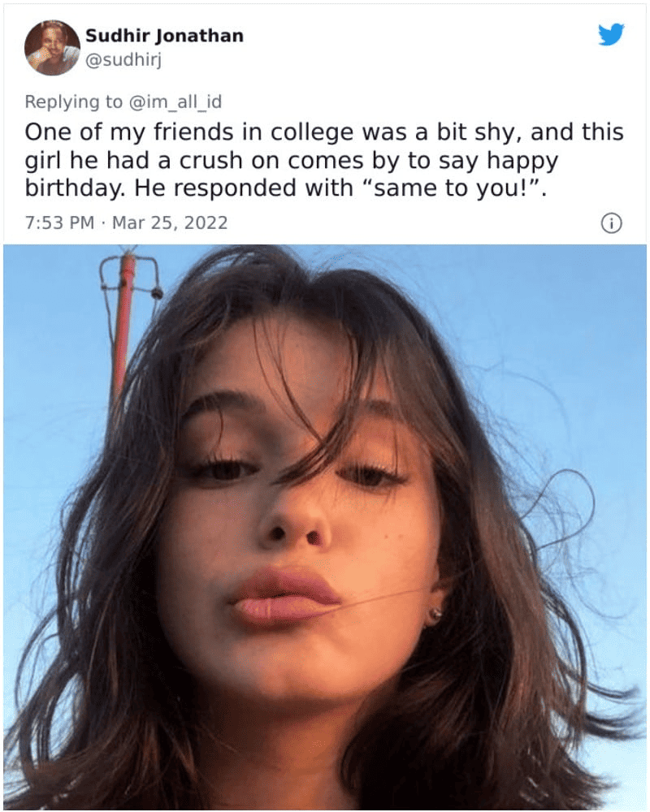Click the tweet's first line of text
The width and height of the screenshot is (650, 812).
323,132
